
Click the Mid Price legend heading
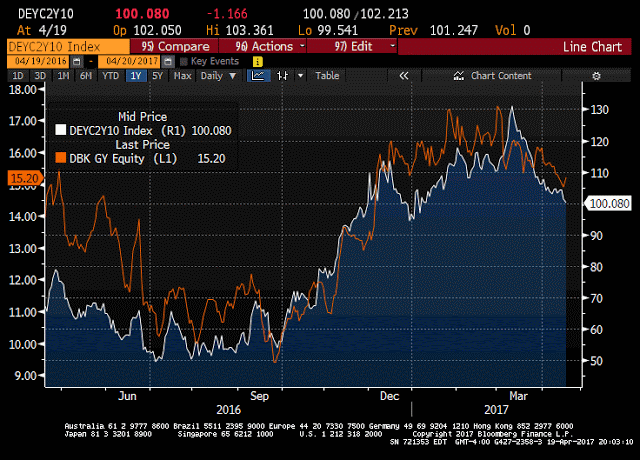(142, 117)
